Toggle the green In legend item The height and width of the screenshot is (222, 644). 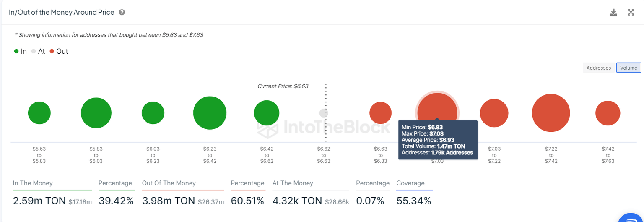click(20, 51)
